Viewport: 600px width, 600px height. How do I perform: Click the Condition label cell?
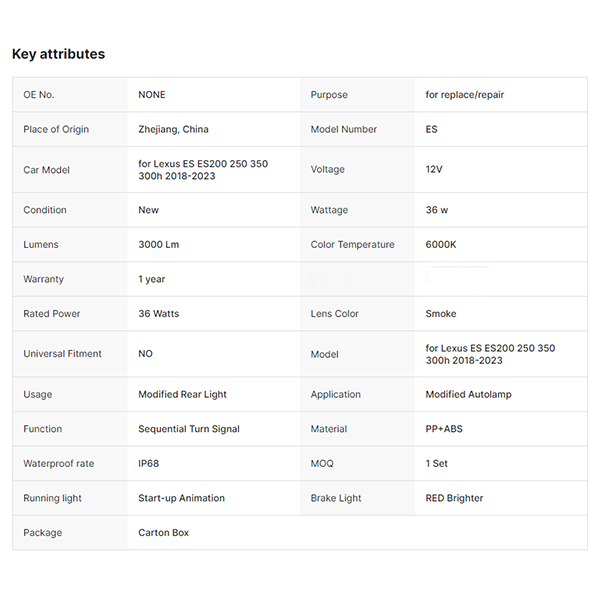point(45,210)
